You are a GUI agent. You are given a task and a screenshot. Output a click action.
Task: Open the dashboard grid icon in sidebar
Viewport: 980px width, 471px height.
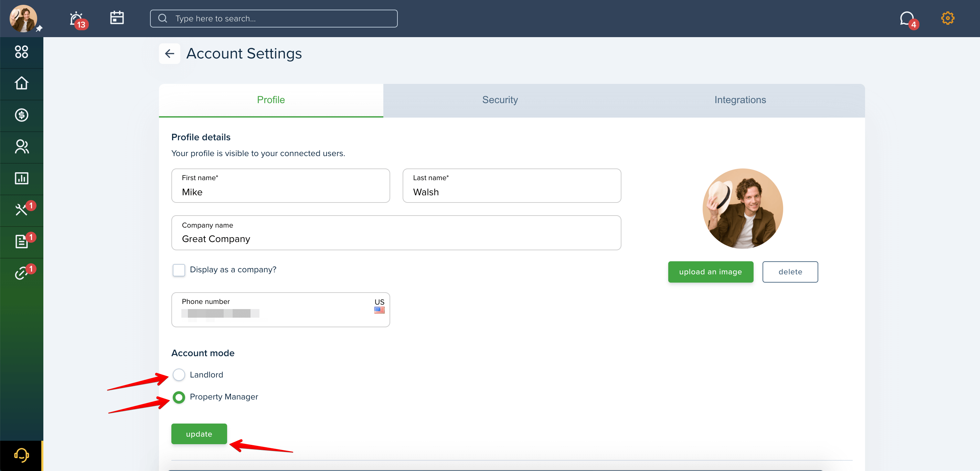22,52
